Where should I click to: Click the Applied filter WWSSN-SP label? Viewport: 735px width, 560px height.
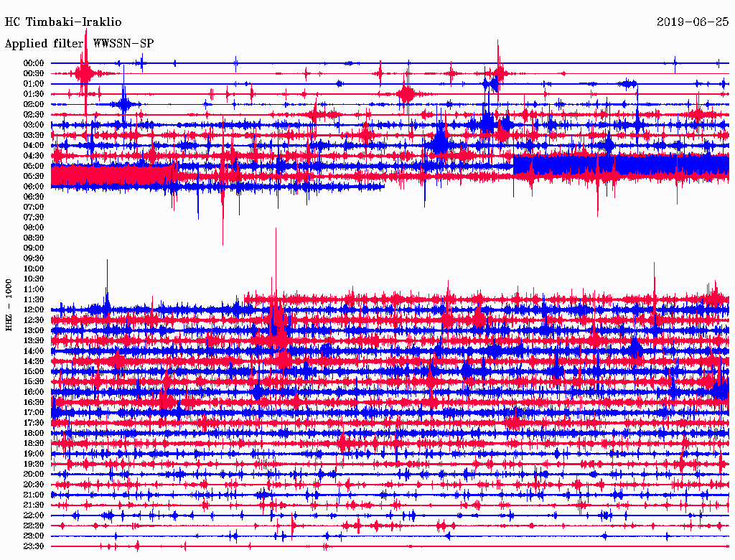79,44
